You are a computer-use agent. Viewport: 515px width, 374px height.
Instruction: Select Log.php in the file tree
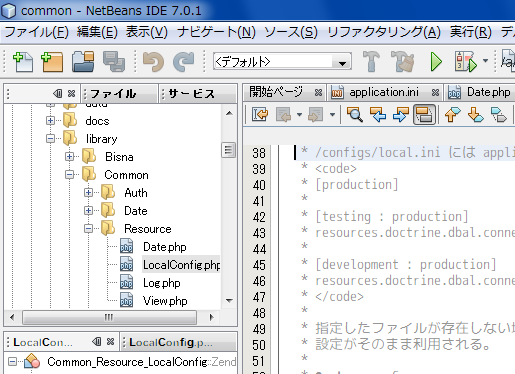(162, 283)
